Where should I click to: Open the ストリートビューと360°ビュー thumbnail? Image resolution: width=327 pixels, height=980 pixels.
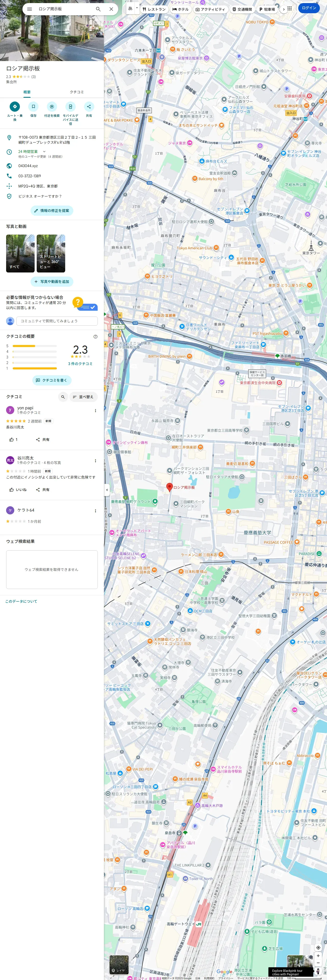coord(51,253)
